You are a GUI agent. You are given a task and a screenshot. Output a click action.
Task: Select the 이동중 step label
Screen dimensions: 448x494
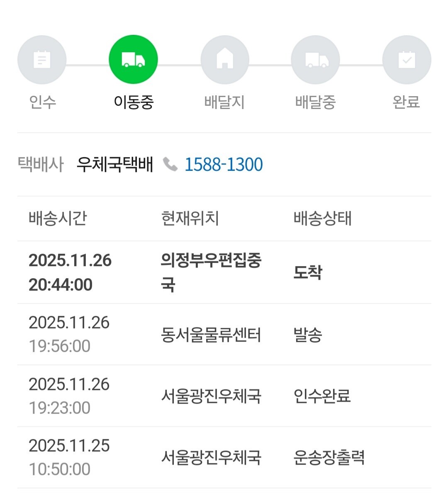coord(134,102)
